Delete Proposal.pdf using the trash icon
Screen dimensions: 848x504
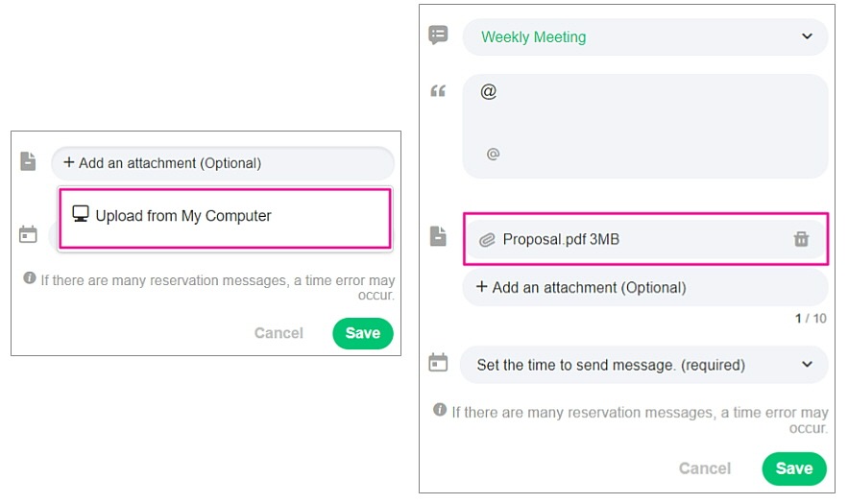pyautogui.click(x=801, y=239)
